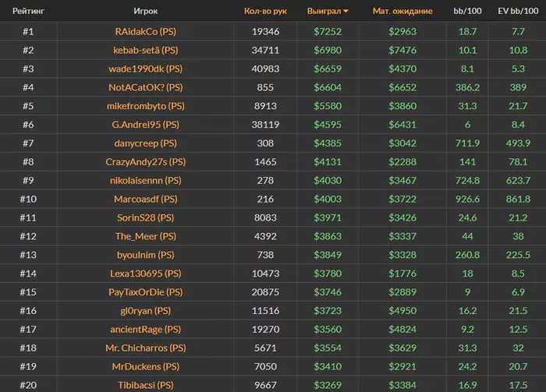
Task: Open Mr. Chicharros (PS) profile
Action: 145,348
